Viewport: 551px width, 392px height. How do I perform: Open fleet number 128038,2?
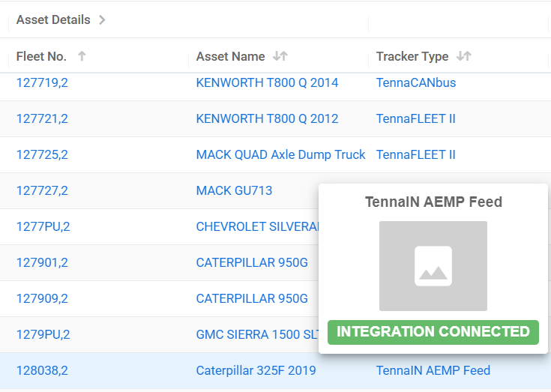(42, 370)
